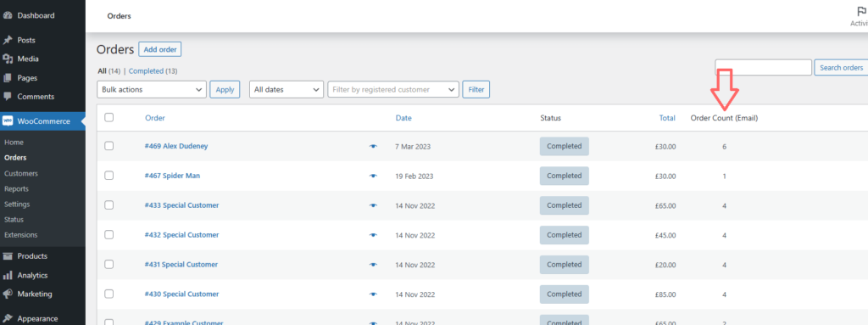868x325 pixels.
Task: Click the Media icon in sidebar
Action: tap(8, 59)
